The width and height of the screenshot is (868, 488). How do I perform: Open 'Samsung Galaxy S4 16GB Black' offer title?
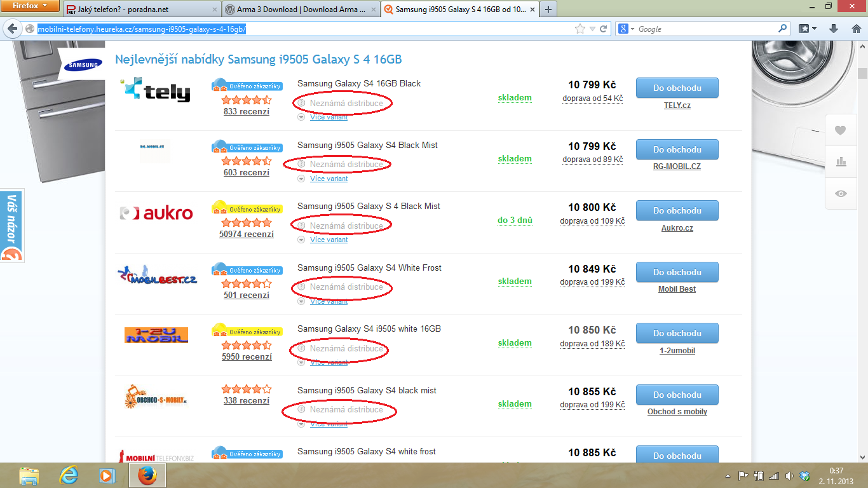tap(359, 83)
